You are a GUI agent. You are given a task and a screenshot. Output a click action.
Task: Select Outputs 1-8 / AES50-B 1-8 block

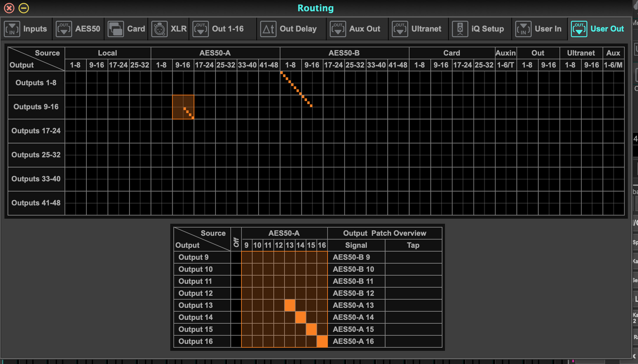291,83
